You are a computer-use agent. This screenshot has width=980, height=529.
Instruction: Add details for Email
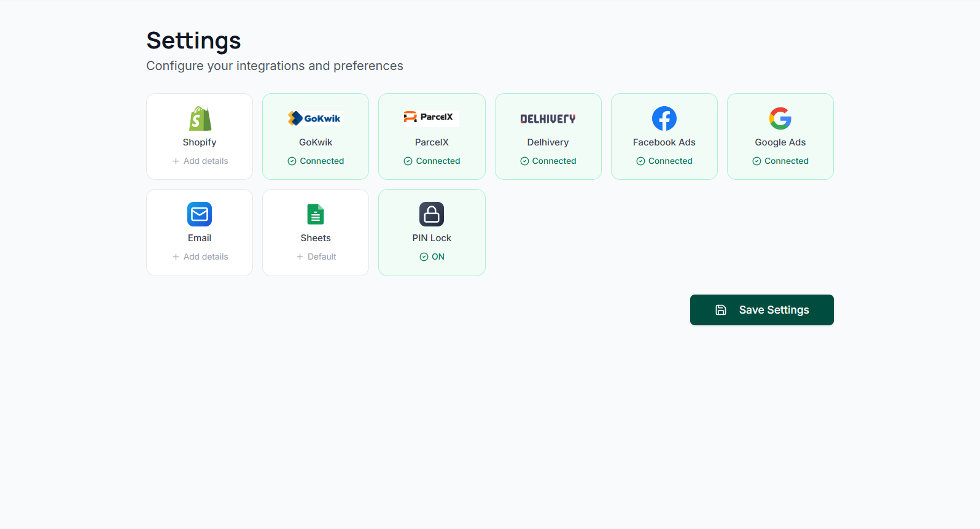pyautogui.click(x=200, y=257)
